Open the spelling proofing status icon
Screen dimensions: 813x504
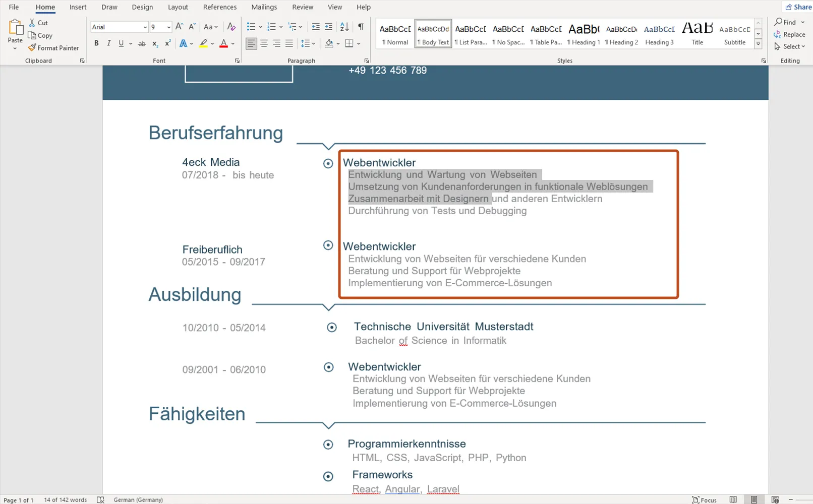point(100,499)
